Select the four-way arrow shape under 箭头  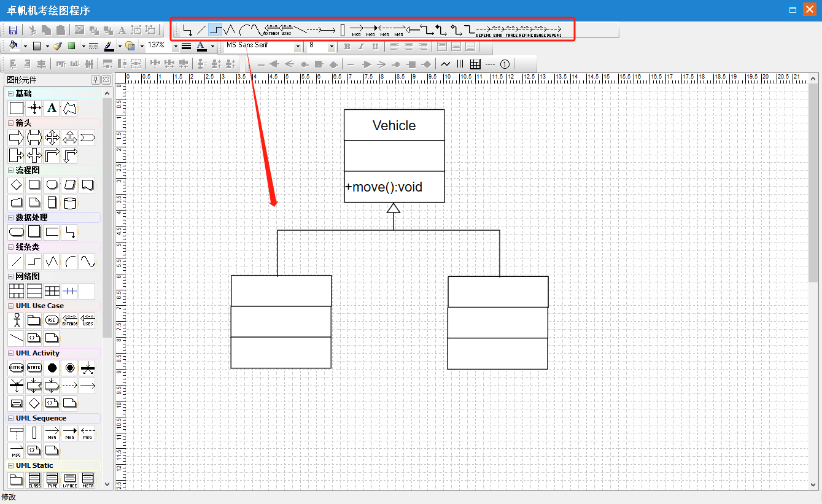click(52, 138)
